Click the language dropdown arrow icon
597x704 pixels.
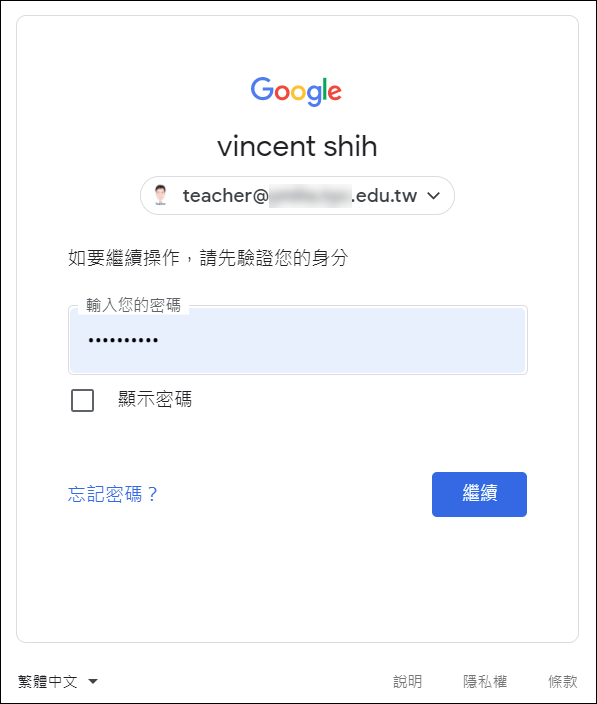point(93,682)
